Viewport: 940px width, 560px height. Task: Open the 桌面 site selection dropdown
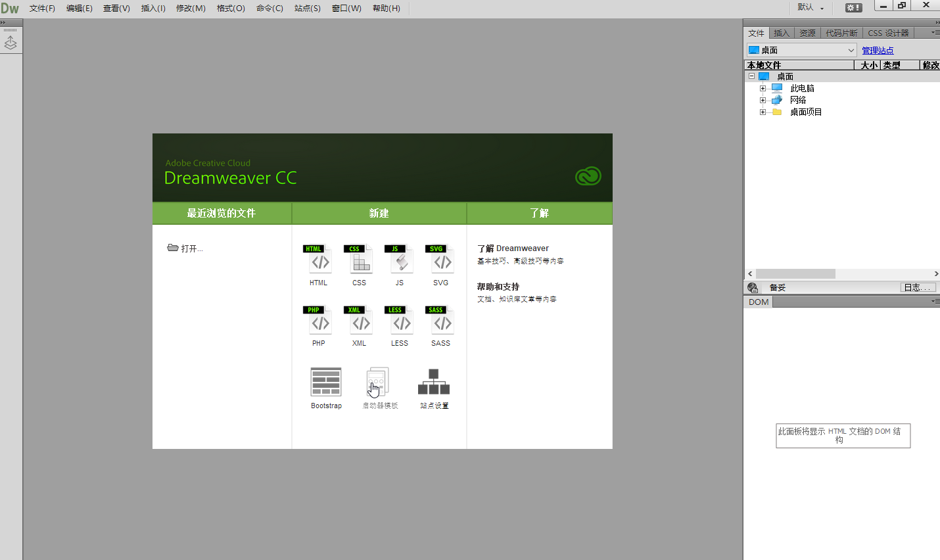tap(851, 49)
